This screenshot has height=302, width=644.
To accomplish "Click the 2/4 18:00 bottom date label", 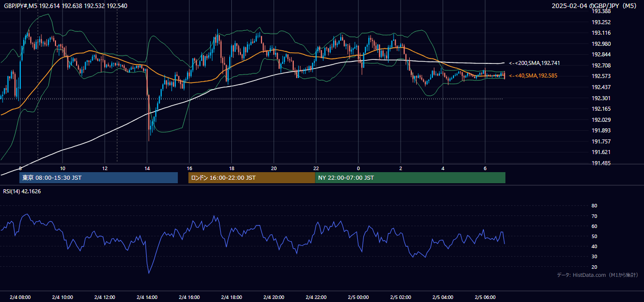I will click(232, 297).
